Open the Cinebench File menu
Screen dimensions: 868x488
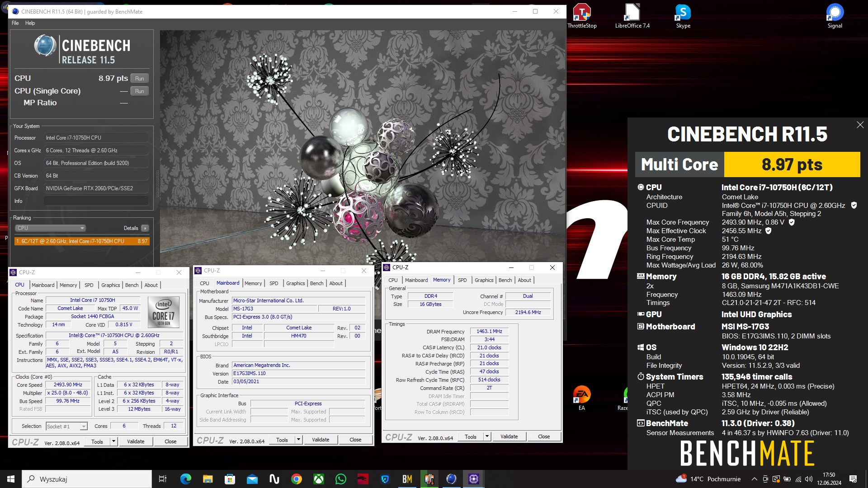[x=15, y=23]
